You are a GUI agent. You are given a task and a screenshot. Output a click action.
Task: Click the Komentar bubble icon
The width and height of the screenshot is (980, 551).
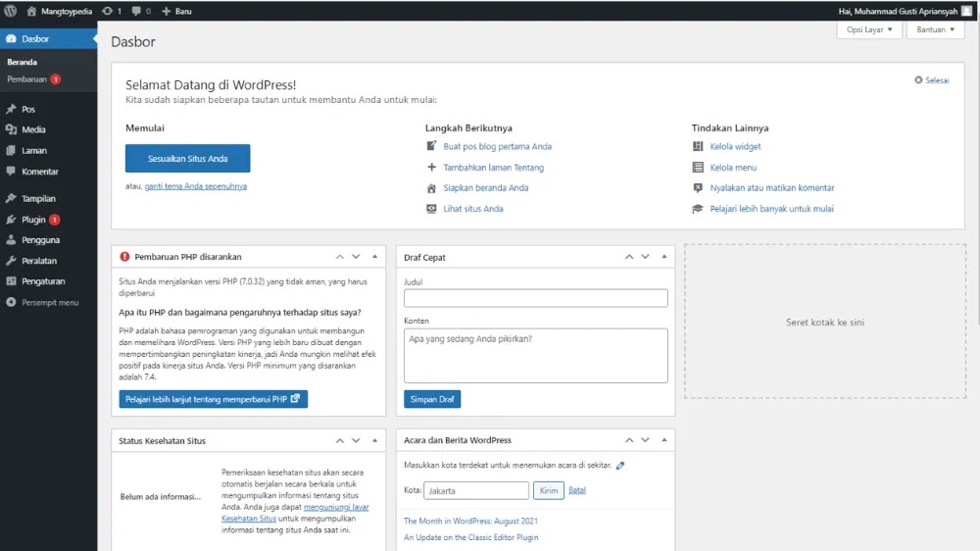pos(11,171)
